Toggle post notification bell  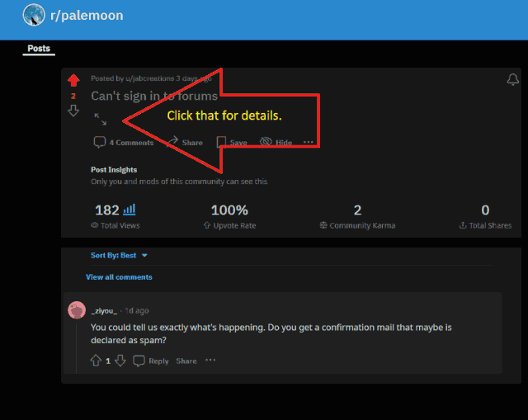pyautogui.click(x=513, y=79)
